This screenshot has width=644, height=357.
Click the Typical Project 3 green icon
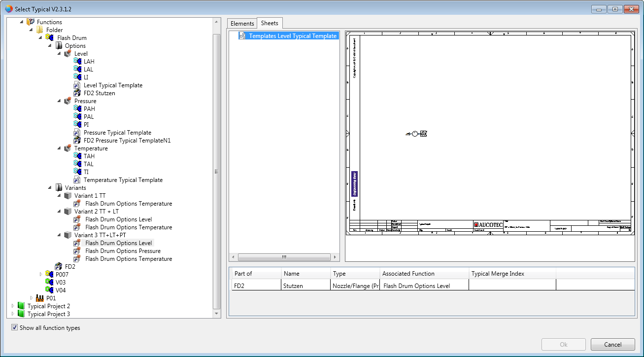[x=21, y=314]
